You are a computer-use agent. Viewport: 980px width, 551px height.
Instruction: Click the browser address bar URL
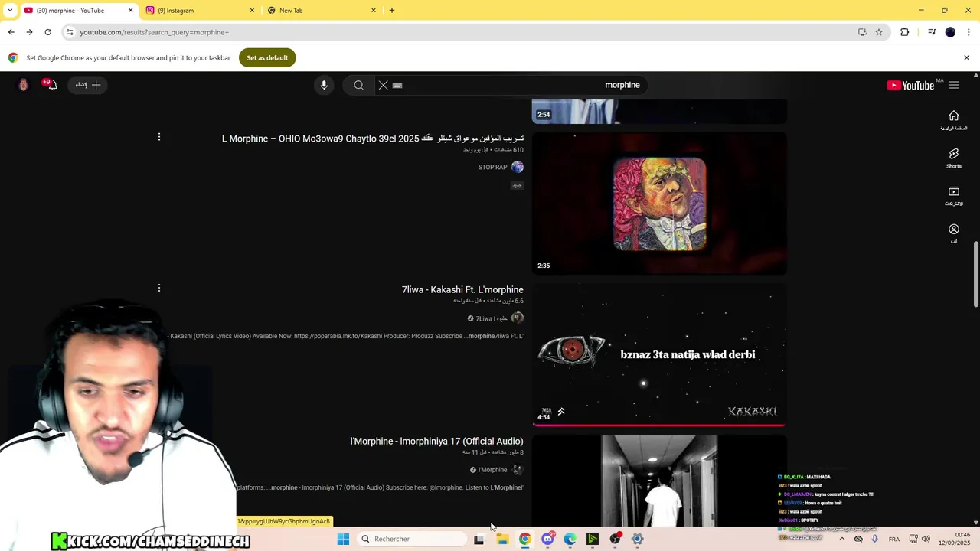(x=154, y=32)
